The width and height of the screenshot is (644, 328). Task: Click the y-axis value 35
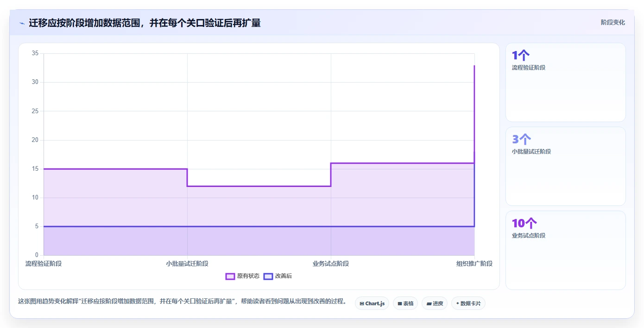(x=35, y=53)
